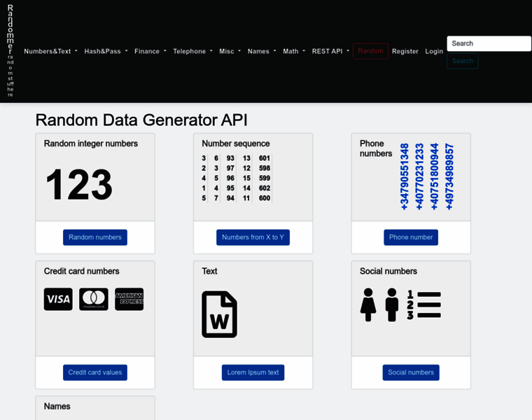Image resolution: width=532 pixels, height=420 pixels.
Task: Click the Social numbers card title
Action: point(388,271)
